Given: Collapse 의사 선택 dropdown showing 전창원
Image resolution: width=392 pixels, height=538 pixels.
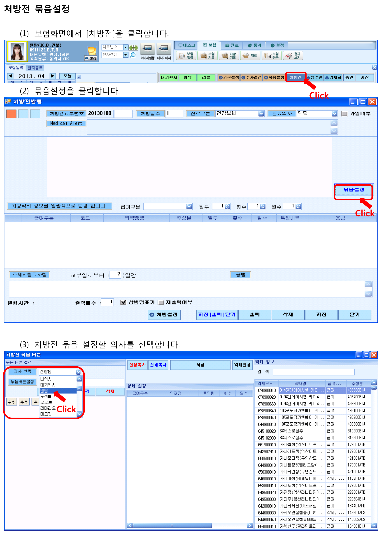Looking at the screenshot, I should click(x=78, y=372).
